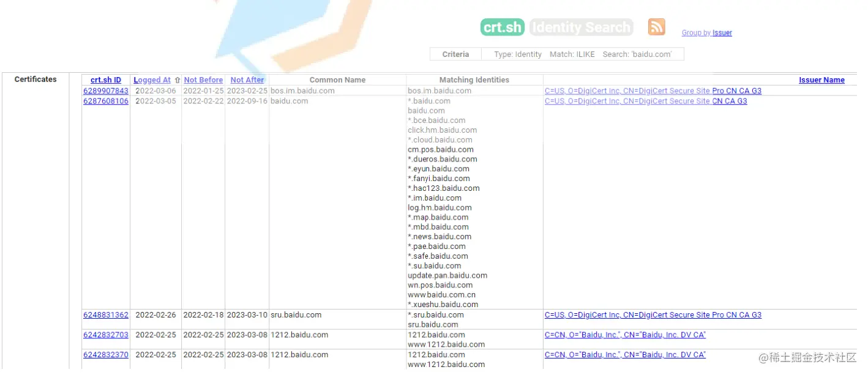Select identity *.safe.baidu.com

(x=438, y=257)
